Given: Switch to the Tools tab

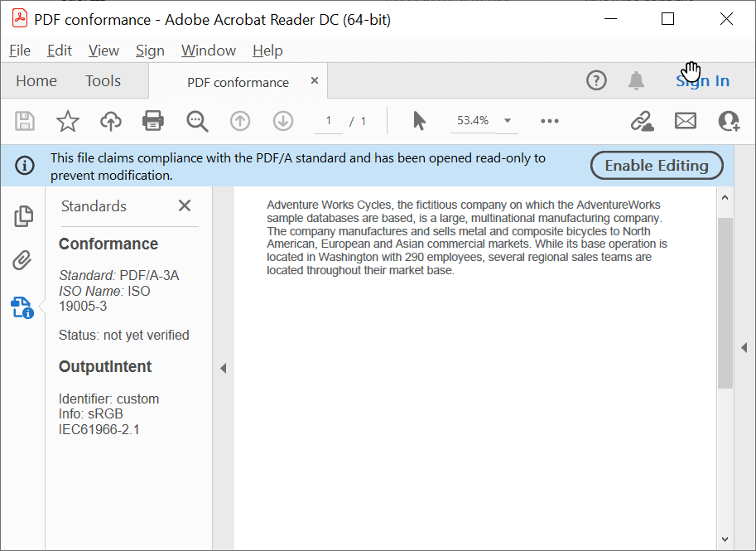Looking at the screenshot, I should [x=104, y=80].
